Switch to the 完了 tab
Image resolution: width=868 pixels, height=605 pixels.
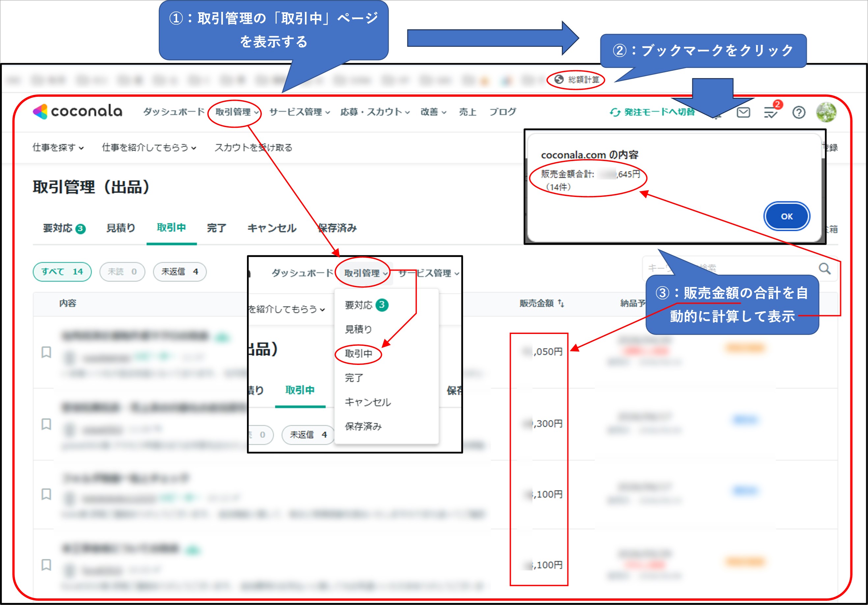click(x=216, y=228)
